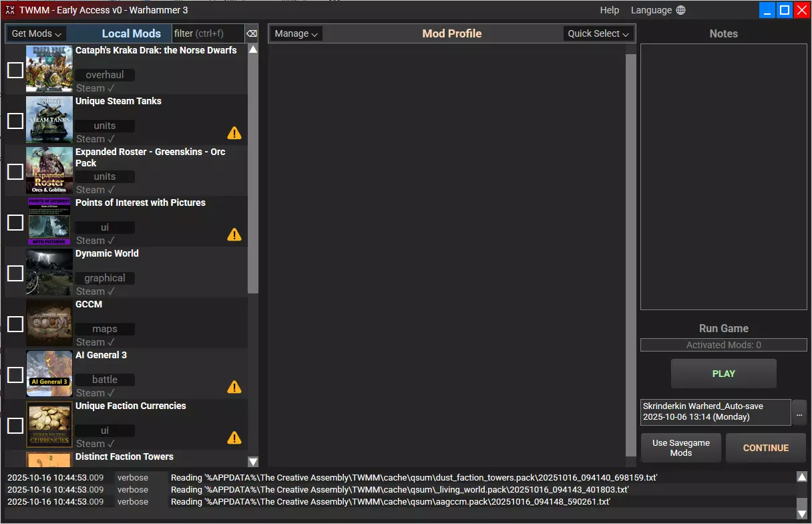Click warning icon on Unique Faction Currencies
This screenshot has height=524, width=812.
tap(234, 438)
